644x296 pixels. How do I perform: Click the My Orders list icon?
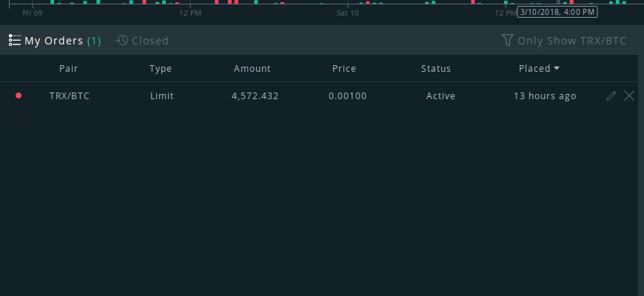click(x=14, y=40)
